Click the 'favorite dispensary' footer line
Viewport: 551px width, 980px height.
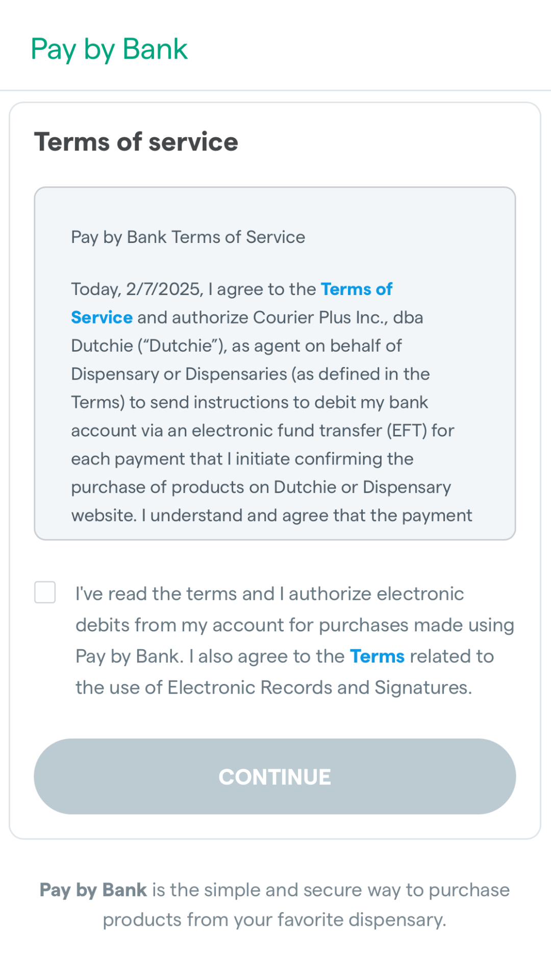274,920
